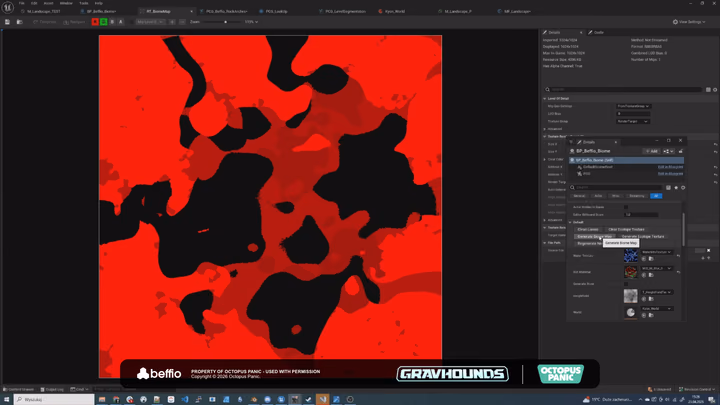Toggle the lock icon in floating Details window
Image resolution: width=720 pixels, height=405 pixels.
(x=681, y=151)
